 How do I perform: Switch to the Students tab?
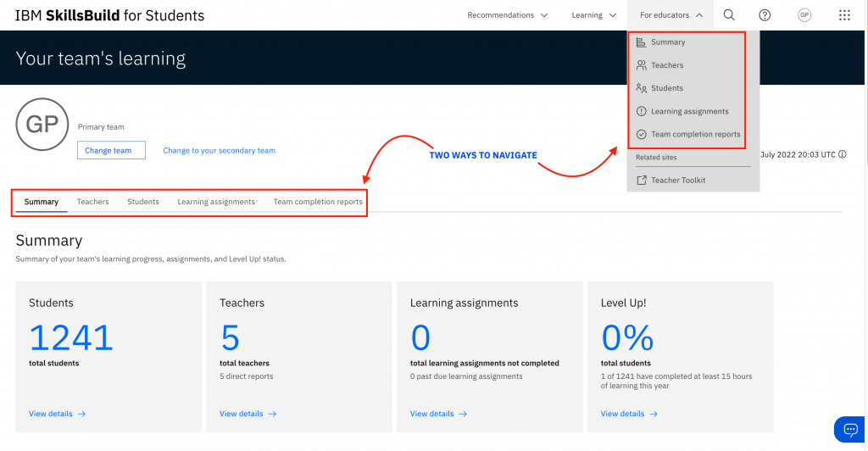pos(143,202)
